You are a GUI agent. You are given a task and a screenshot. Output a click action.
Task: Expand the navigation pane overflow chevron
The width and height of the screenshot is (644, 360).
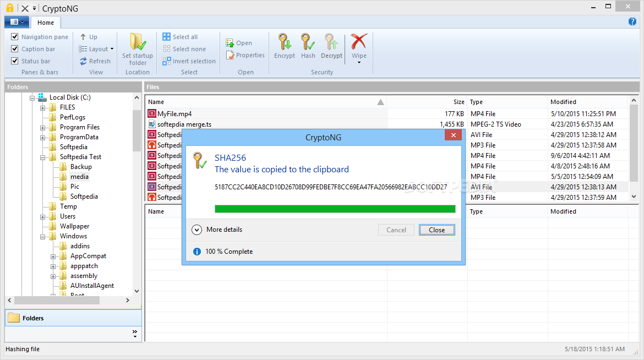click(135, 333)
